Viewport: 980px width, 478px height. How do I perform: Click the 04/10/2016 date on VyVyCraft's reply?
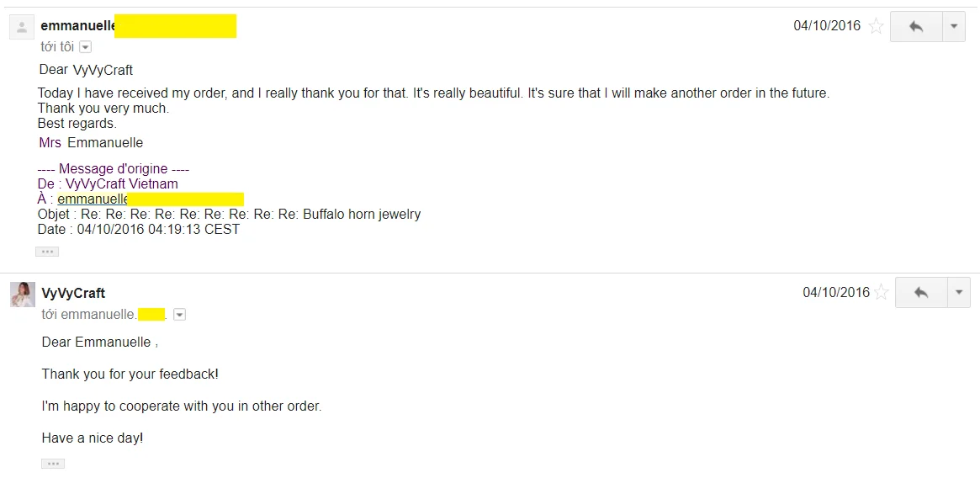(x=836, y=293)
